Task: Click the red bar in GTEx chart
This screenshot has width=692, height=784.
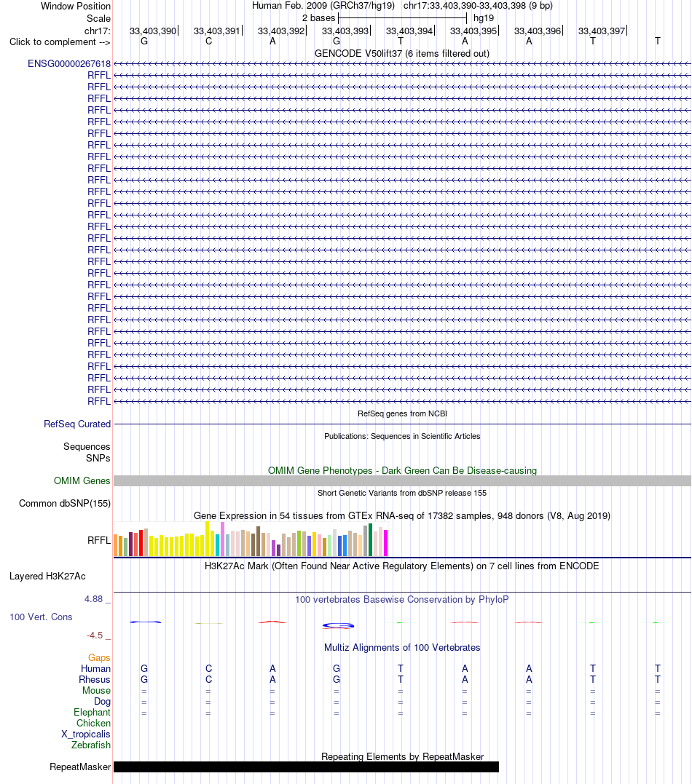Action: pos(141,543)
